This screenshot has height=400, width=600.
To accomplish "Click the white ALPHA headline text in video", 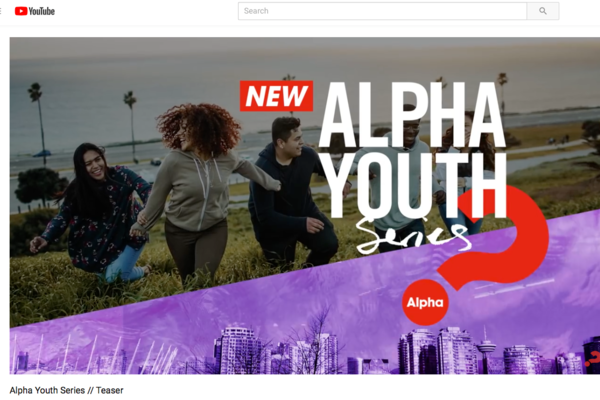I will tap(412, 115).
